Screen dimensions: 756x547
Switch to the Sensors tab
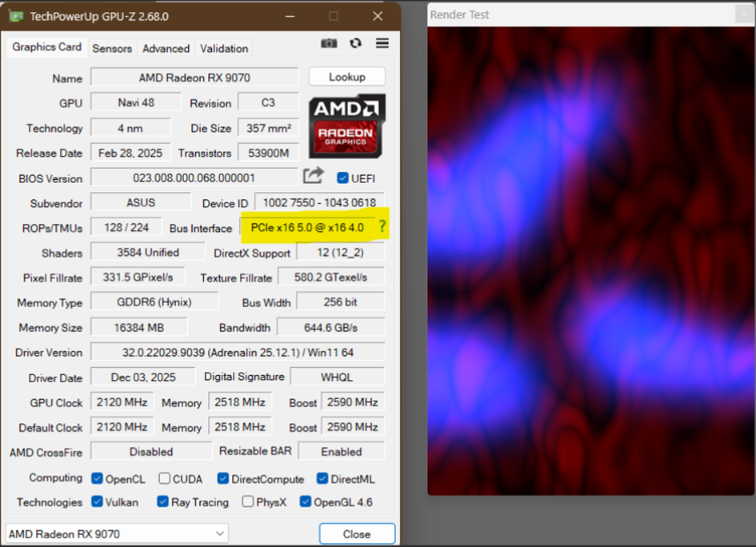[112, 49]
